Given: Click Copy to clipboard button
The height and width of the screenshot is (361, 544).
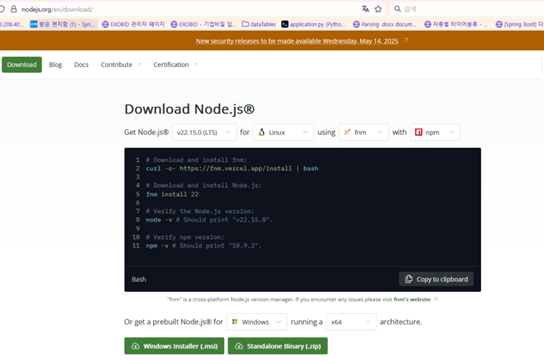Looking at the screenshot, I should [436, 279].
